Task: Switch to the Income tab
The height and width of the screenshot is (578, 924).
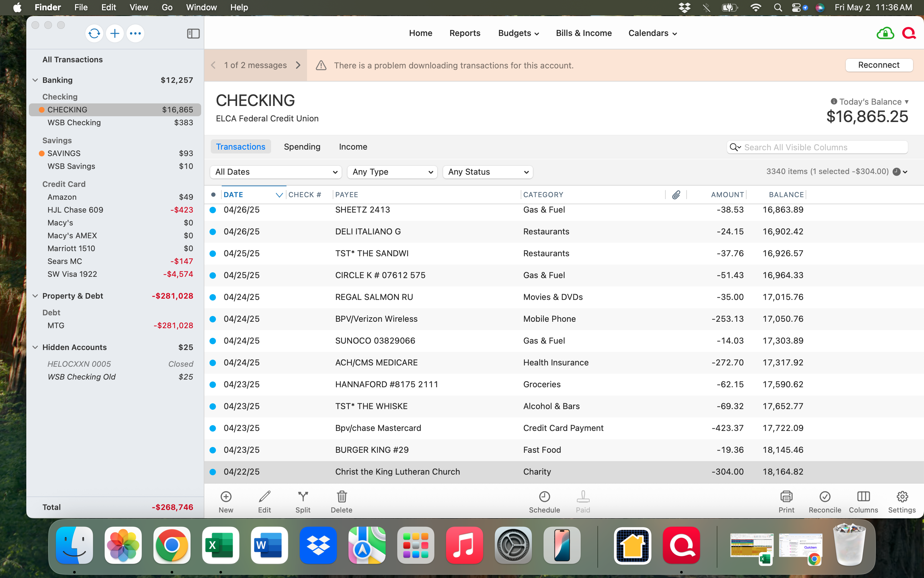Action: click(x=353, y=147)
